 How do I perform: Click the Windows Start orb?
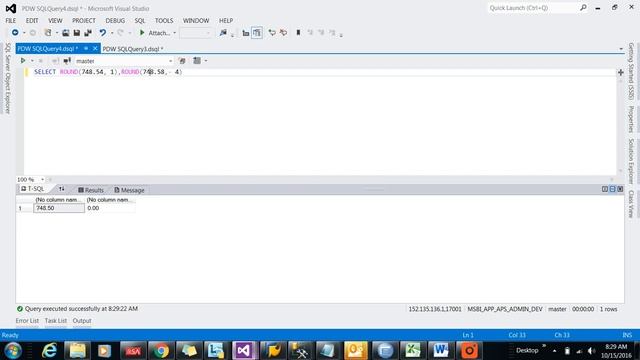(13, 351)
